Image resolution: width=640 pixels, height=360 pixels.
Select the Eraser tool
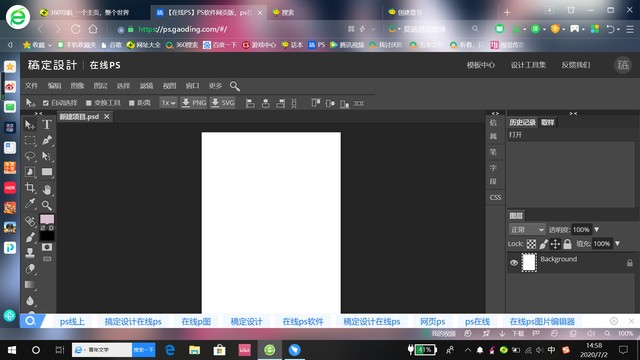tap(30, 269)
